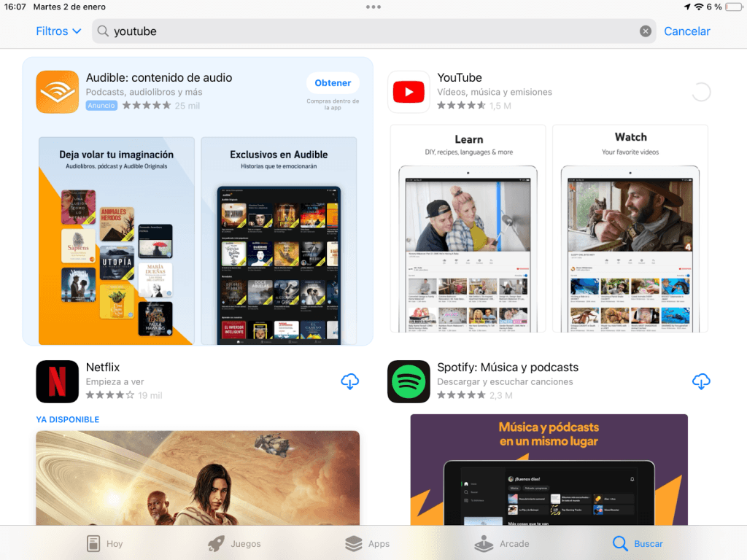Select the Netflix app icon
Viewport: 747px width, 560px height.
point(57,381)
